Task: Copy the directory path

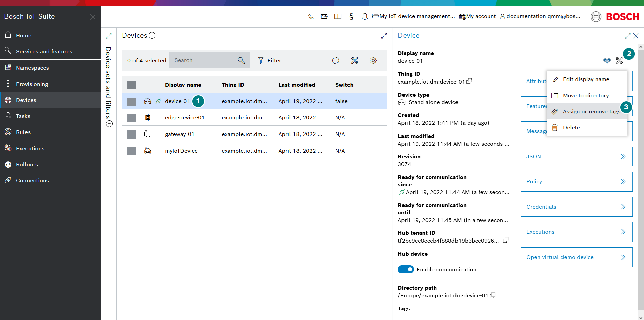Action: [x=493, y=295]
